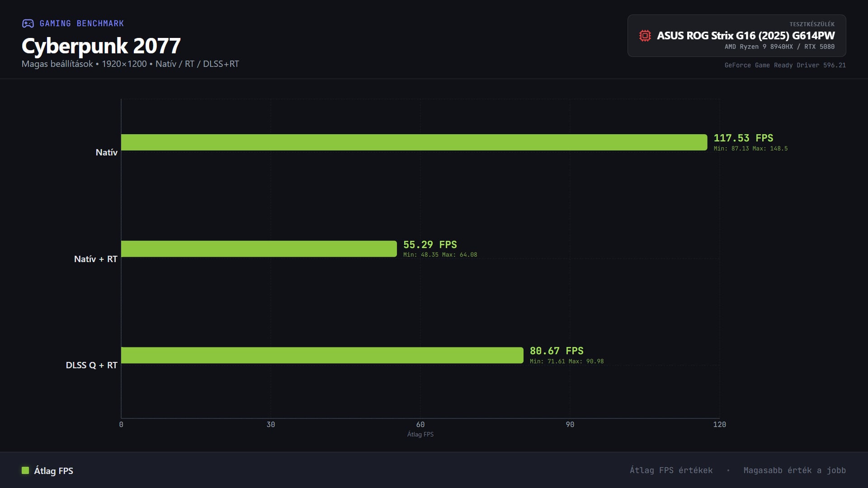Image resolution: width=868 pixels, height=488 pixels.
Task: Select the Natív green bar
Action: tap(414, 142)
